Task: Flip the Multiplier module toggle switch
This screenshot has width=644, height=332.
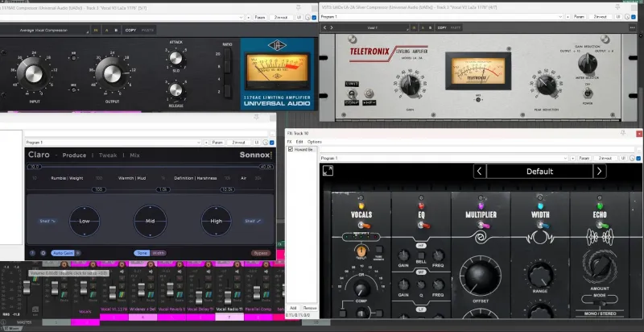Action: pyautogui.click(x=483, y=225)
